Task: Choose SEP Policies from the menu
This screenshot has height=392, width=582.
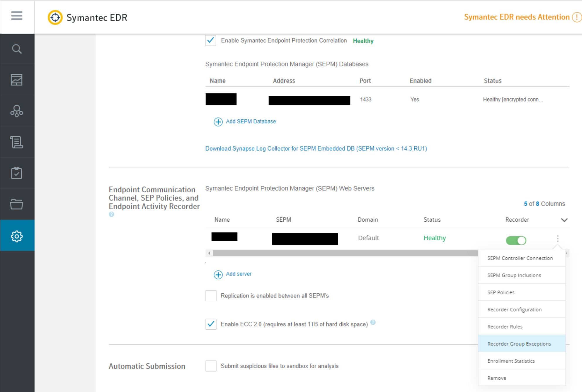Action: click(501, 292)
